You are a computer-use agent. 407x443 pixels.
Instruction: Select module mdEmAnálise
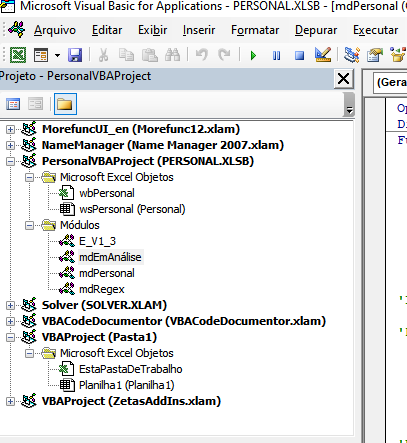pos(110,257)
